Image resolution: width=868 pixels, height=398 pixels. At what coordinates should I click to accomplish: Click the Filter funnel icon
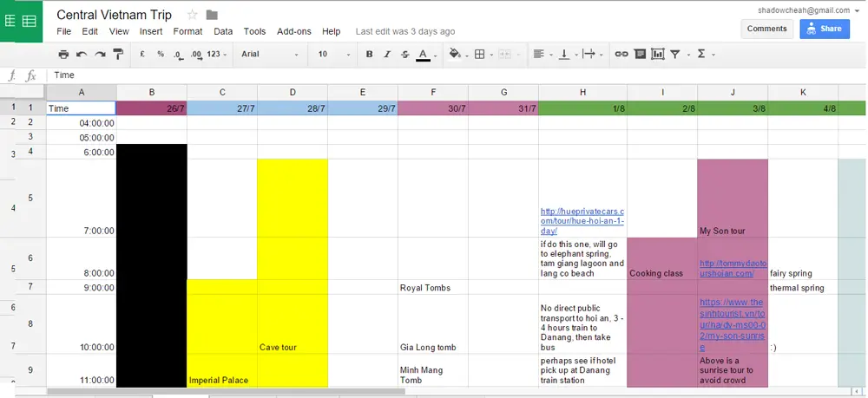click(674, 54)
